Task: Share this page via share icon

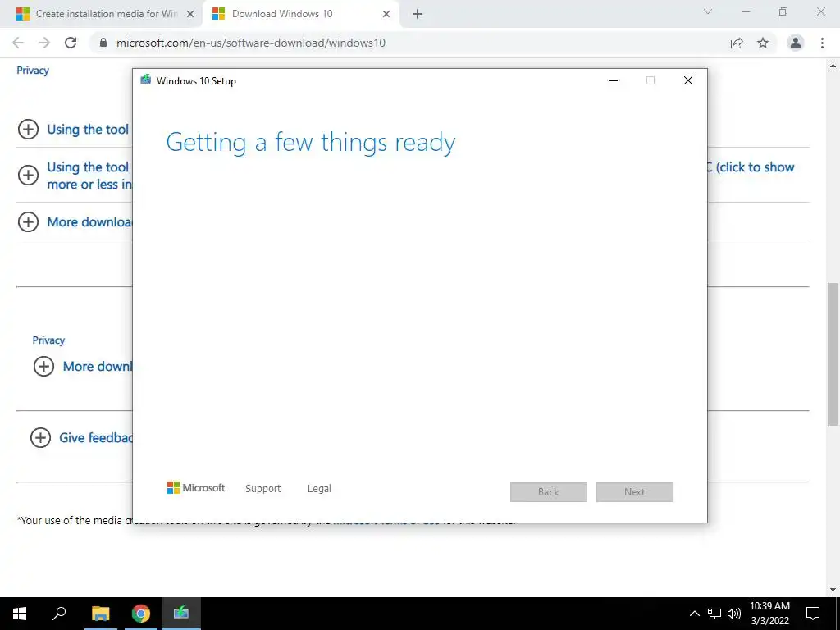Action: pyautogui.click(x=737, y=43)
